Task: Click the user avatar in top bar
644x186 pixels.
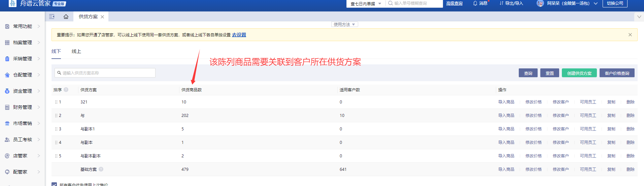Action: point(540,3)
